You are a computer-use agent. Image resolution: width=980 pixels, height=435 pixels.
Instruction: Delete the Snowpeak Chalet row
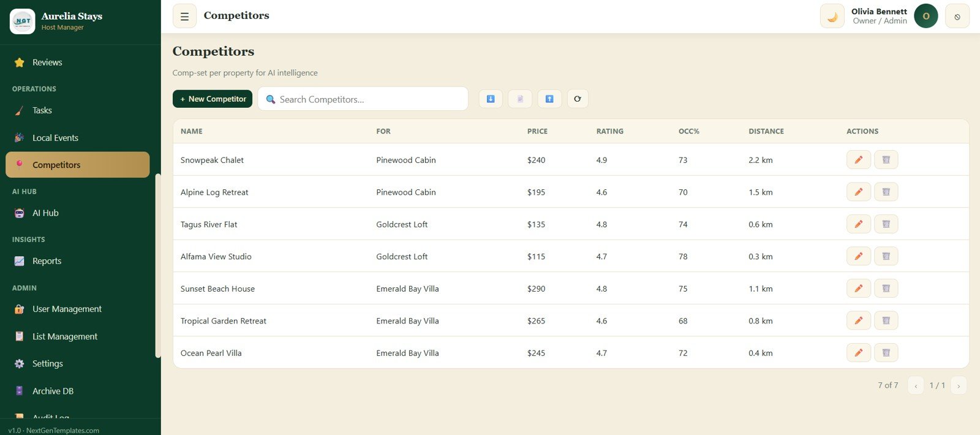(x=886, y=160)
